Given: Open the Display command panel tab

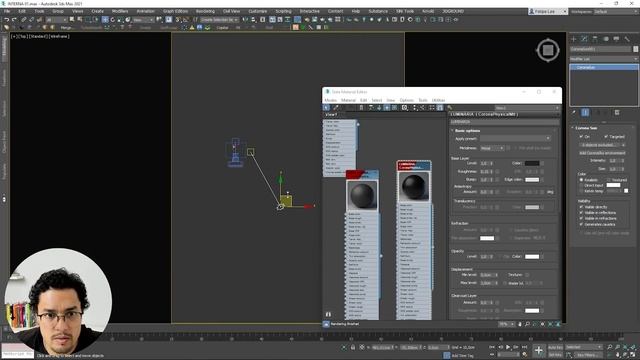Looking at the screenshot, I should (616, 39).
